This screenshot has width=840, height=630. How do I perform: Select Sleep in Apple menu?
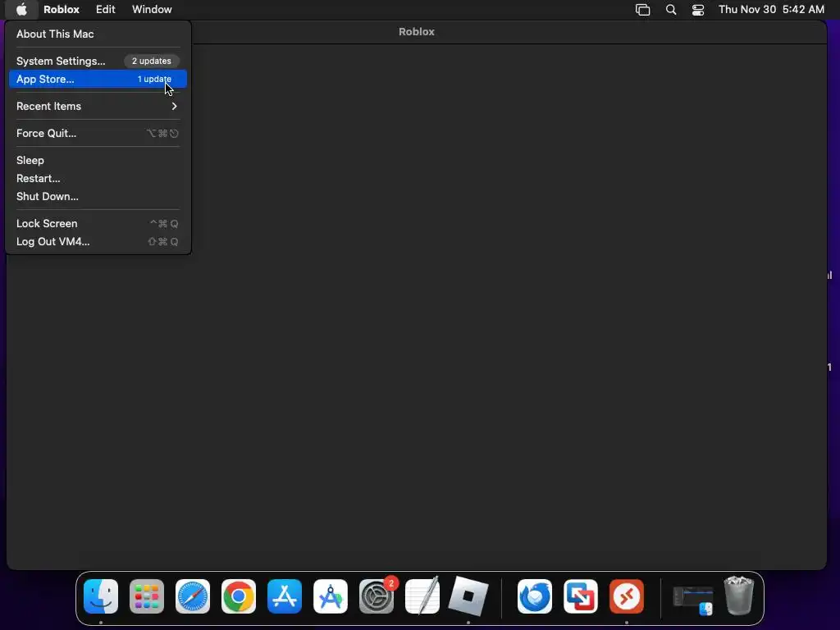(98, 160)
